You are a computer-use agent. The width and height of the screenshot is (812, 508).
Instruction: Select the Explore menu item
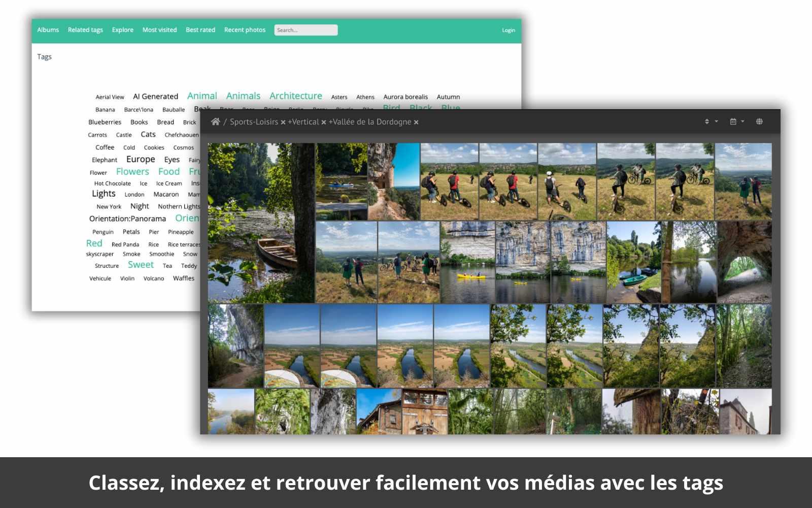122,30
